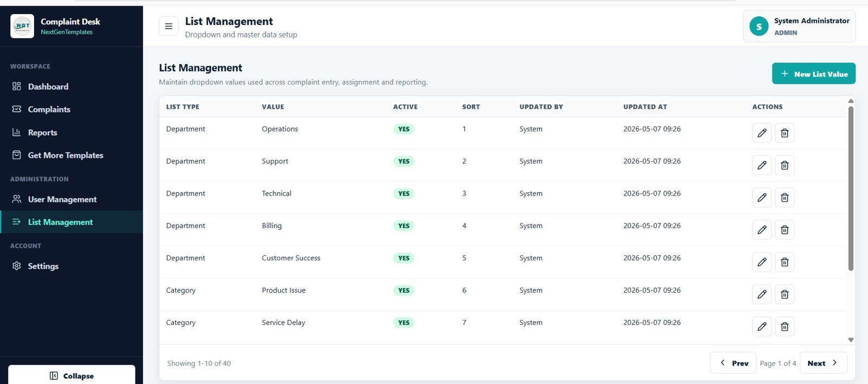
Task: Edit the Billing department row
Action: coord(762,230)
